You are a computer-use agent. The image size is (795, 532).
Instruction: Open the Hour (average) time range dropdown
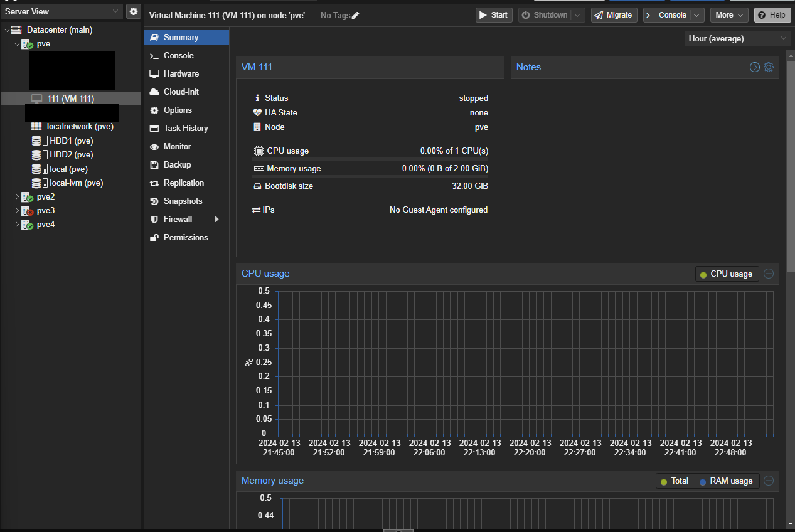(x=736, y=38)
